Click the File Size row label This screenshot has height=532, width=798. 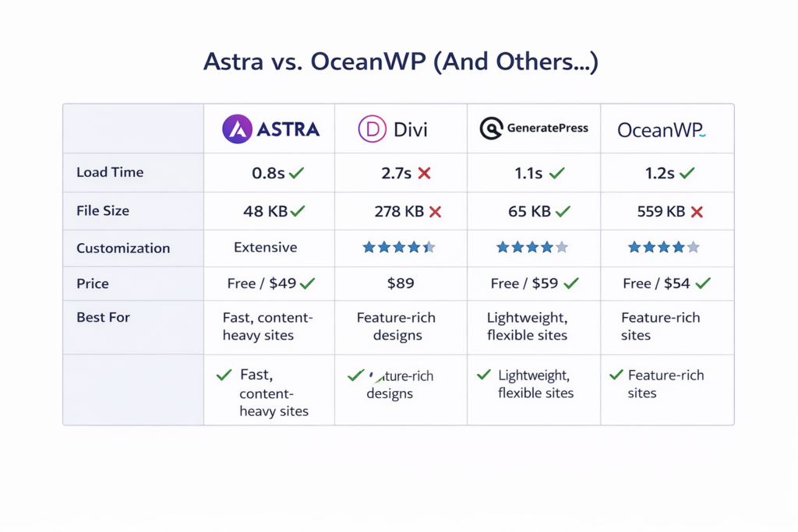click(103, 210)
